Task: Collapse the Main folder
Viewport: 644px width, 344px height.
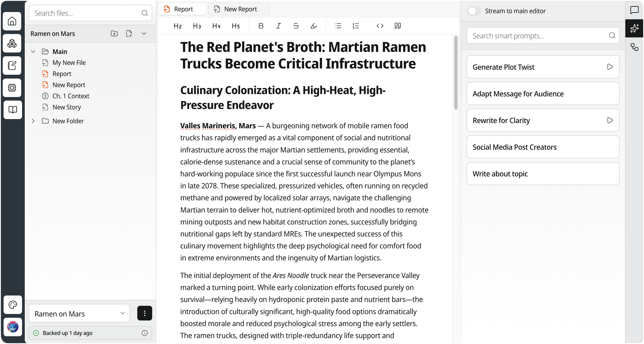Action: click(33, 51)
